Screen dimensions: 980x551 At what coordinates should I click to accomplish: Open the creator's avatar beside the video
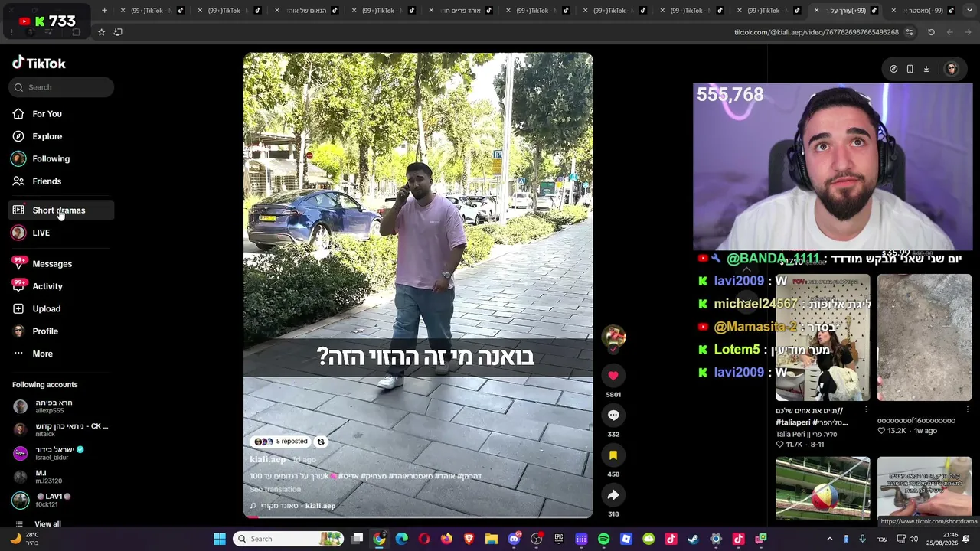(613, 336)
